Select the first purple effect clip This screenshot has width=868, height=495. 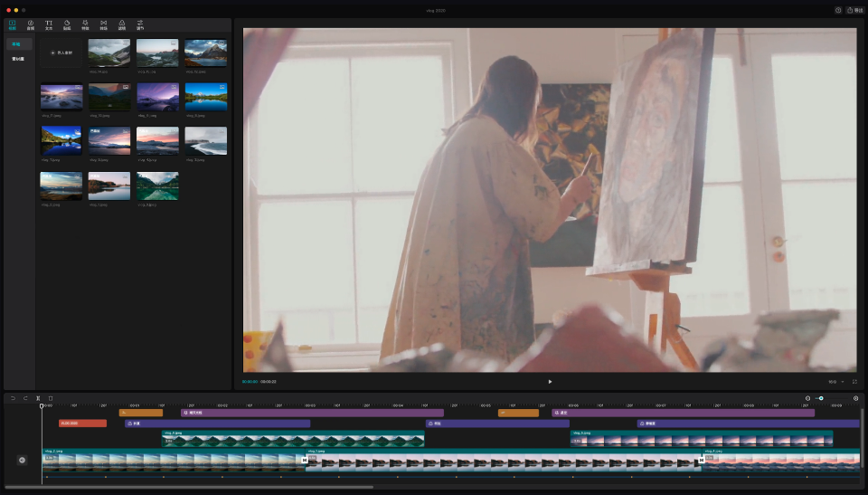pyautogui.click(x=312, y=413)
